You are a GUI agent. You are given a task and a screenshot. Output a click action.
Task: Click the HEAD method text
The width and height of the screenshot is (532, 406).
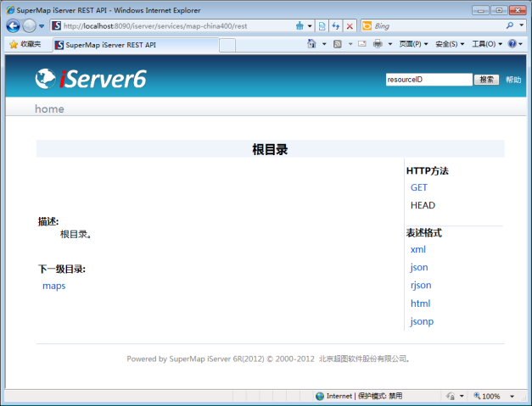pyautogui.click(x=423, y=205)
